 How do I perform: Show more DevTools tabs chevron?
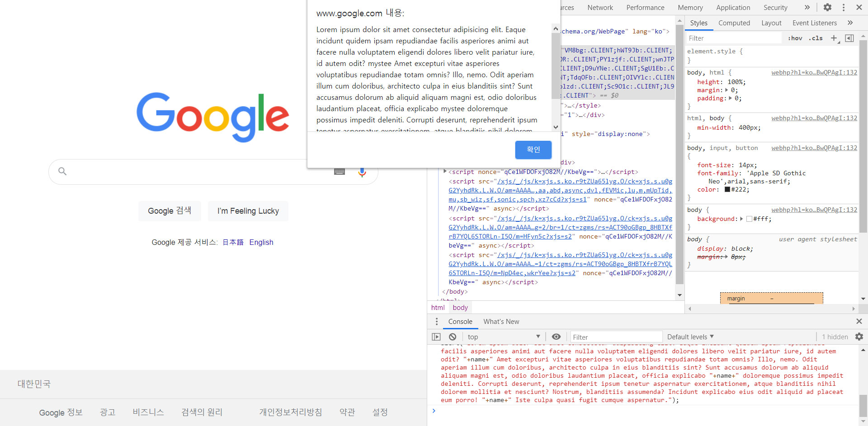(x=807, y=7)
